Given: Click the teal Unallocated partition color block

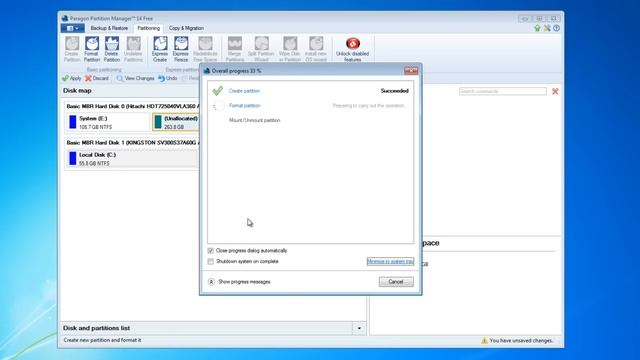Looking at the screenshot, I should click(158, 122).
